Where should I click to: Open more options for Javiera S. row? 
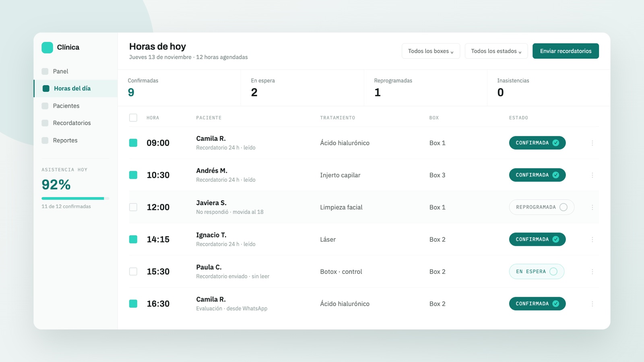[x=592, y=207]
